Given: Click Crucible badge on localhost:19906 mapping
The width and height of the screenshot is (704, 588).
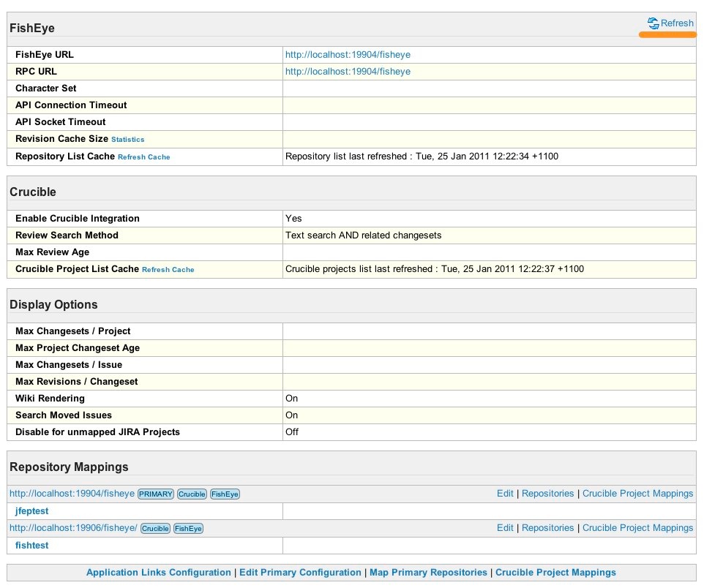Looking at the screenshot, I should [155, 529].
